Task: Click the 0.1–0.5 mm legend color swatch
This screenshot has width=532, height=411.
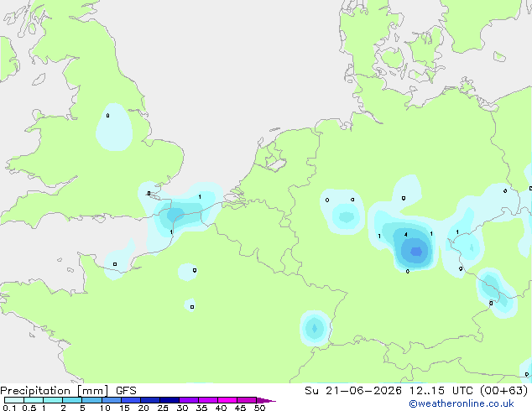Action: pyautogui.click(x=14, y=400)
